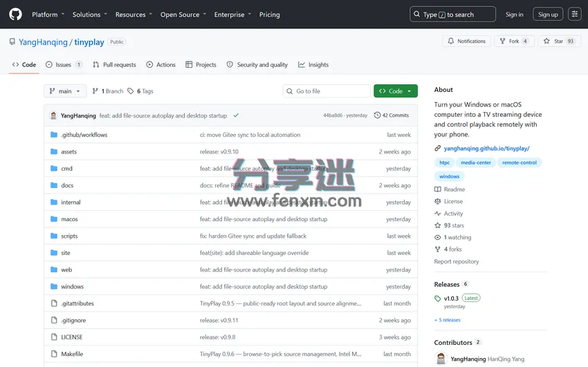Expand the Enterprise menu
The image size is (588, 367).
[x=232, y=15]
